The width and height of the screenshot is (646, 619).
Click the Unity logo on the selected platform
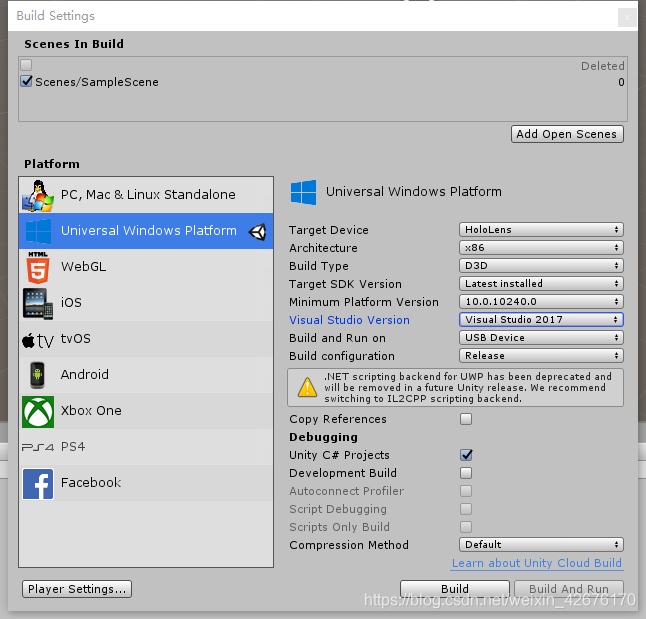pos(257,232)
